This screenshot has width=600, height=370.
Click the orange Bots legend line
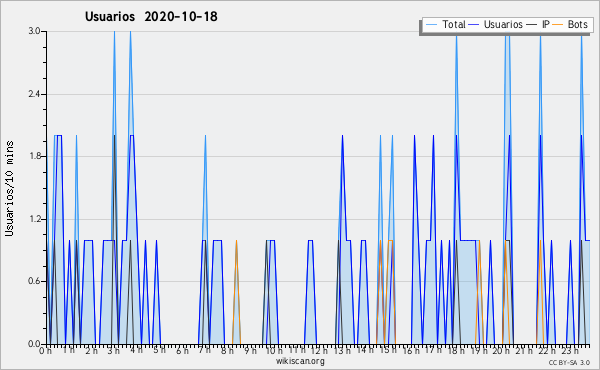click(558, 24)
